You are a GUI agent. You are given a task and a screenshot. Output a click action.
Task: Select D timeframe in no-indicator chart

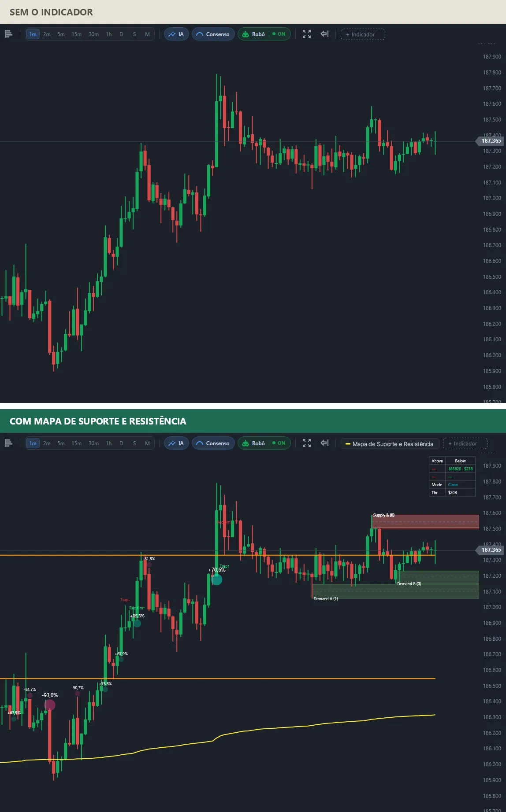(121, 34)
